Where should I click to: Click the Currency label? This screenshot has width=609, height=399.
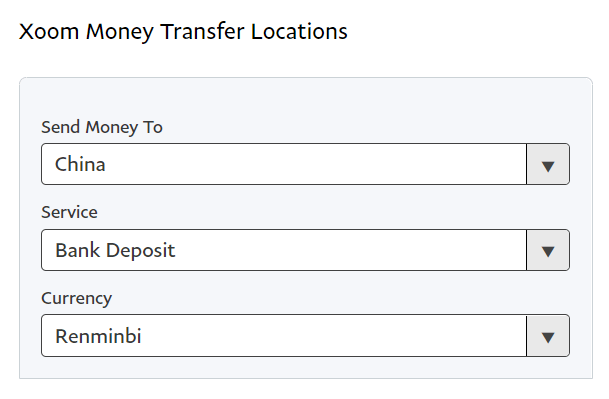(77, 298)
